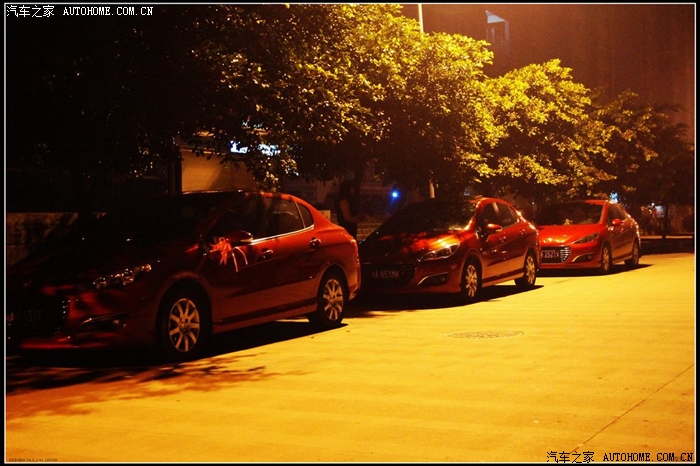Click the middle car's license plate
Image resolution: width=700 pixels, height=466 pixels.
click(x=386, y=273)
